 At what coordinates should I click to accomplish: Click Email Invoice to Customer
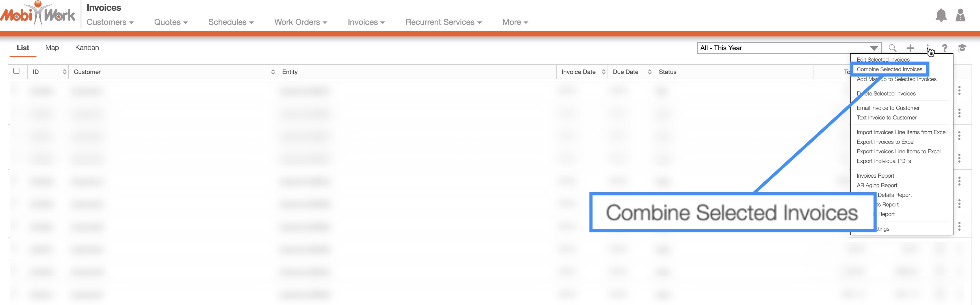pyautogui.click(x=888, y=108)
